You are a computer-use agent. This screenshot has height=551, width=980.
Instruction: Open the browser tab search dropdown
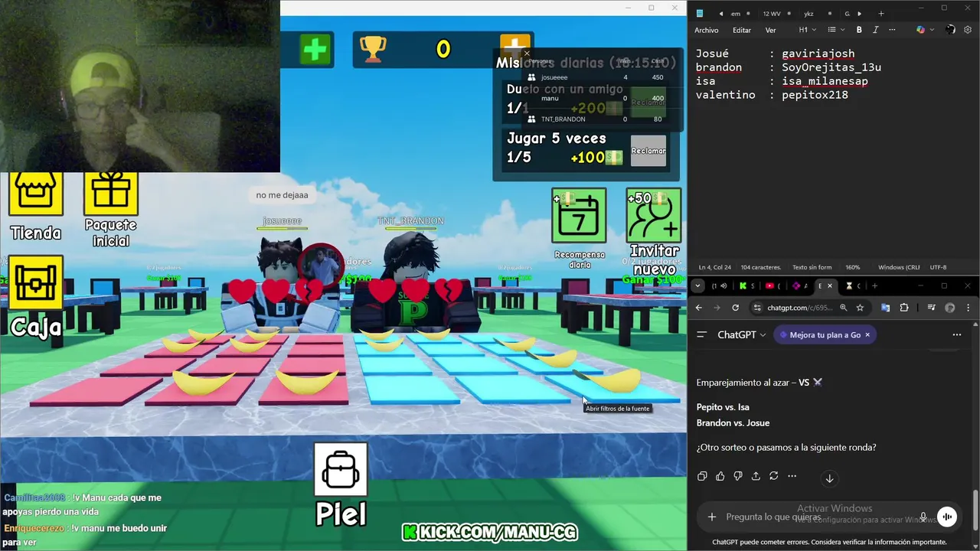pyautogui.click(x=697, y=285)
